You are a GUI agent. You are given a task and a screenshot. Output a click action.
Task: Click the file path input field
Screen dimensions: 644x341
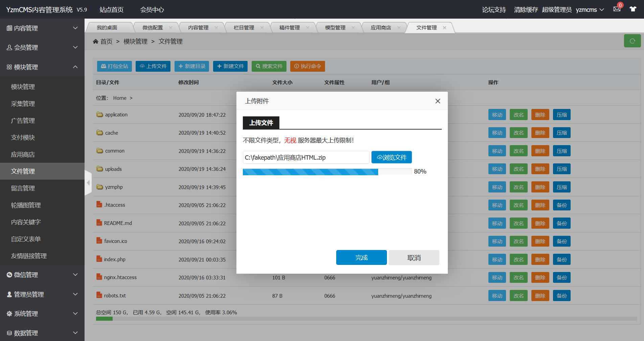click(x=306, y=157)
